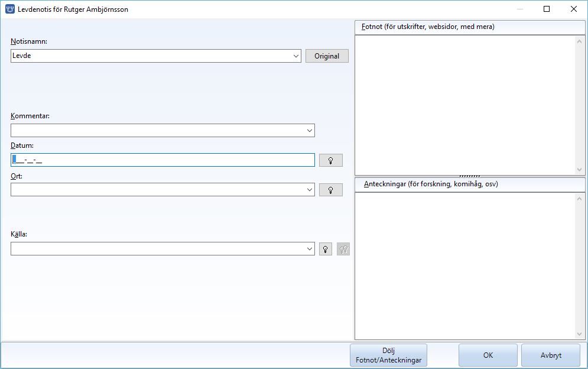Click the Notisnamn label
Image resolution: width=588 pixels, height=369 pixels.
(29, 41)
